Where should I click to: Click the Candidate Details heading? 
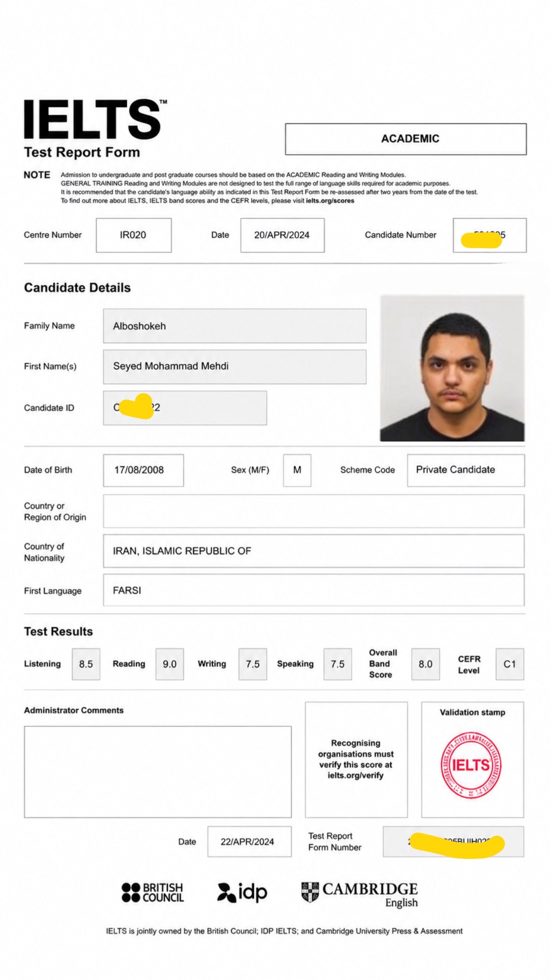click(77, 288)
